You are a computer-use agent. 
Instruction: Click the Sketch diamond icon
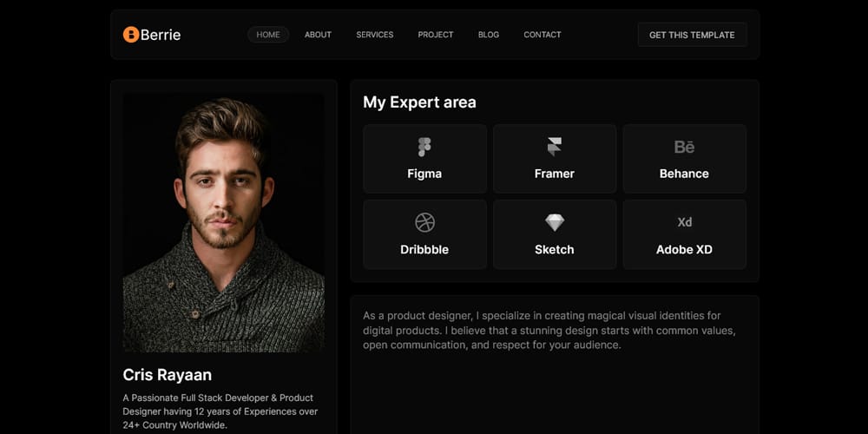[x=554, y=223]
